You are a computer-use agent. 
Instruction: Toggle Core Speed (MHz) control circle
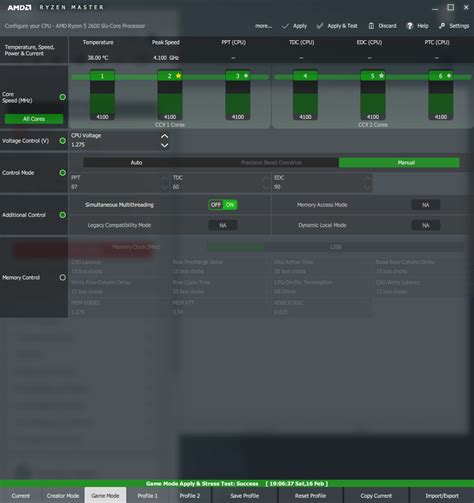coord(62,97)
